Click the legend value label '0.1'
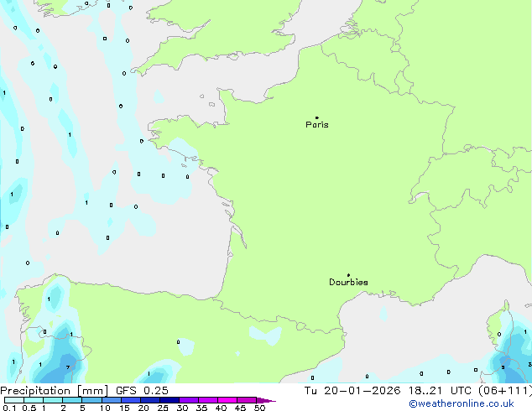This screenshot has height=411, width=532. pos(9,408)
